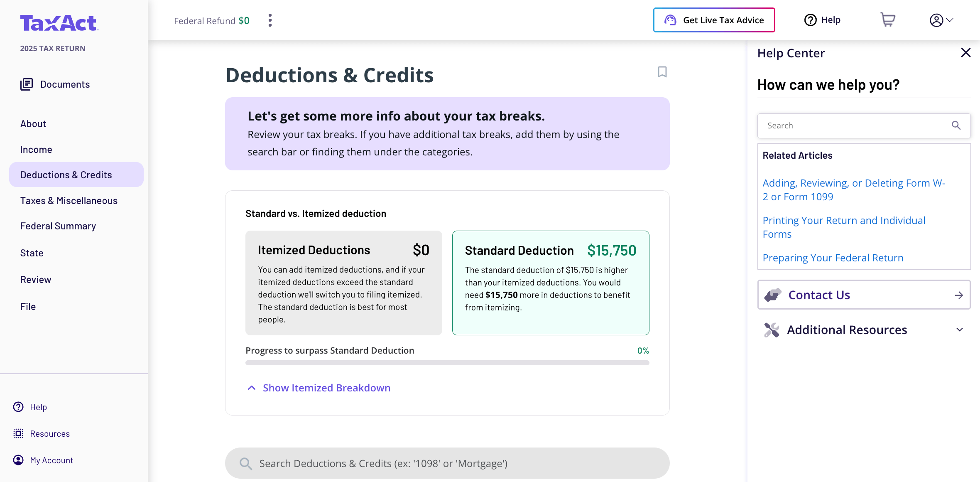Click the Help Center search magnifier icon
The height and width of the screenshot is (482, 980).
(956, 125)
